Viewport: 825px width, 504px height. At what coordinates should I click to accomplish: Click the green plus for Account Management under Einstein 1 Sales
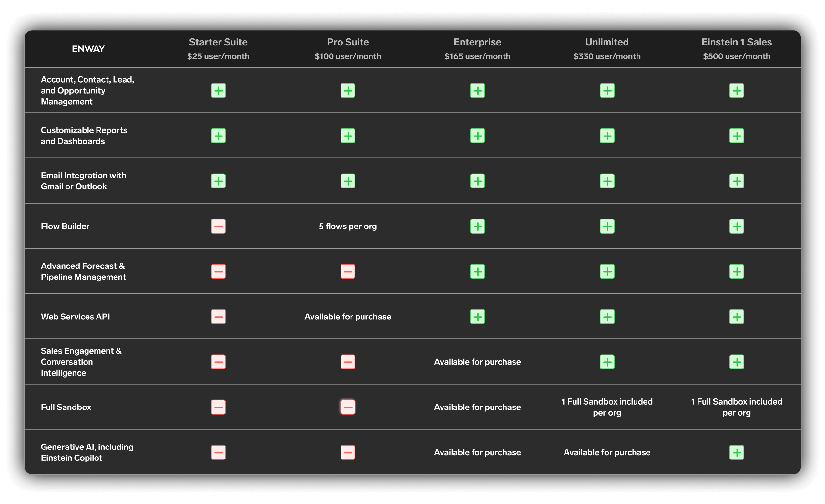[x=737, y=91]
